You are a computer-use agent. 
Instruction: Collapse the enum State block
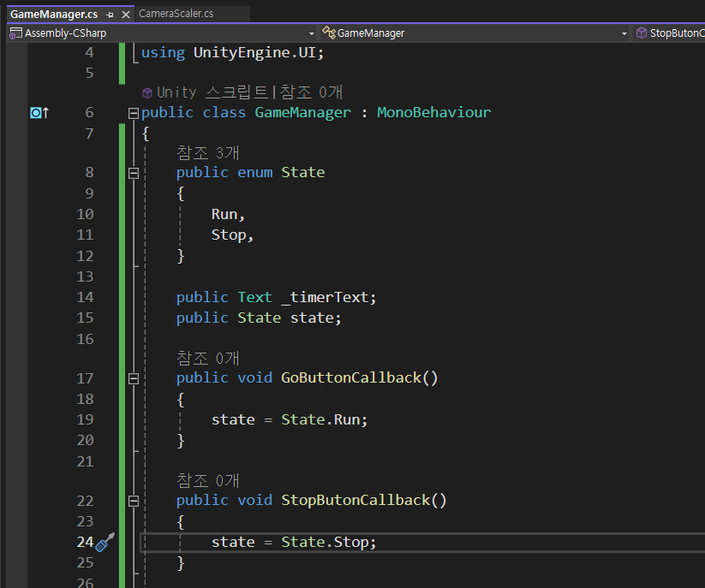pyautogui.click(x=133, y=173)
